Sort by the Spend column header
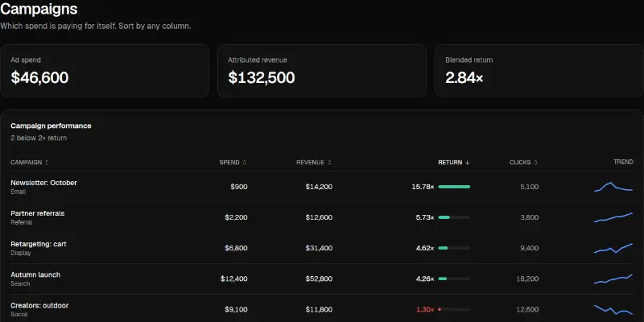The height and width of the screenshot is (322, 644). tap(233, 163)
